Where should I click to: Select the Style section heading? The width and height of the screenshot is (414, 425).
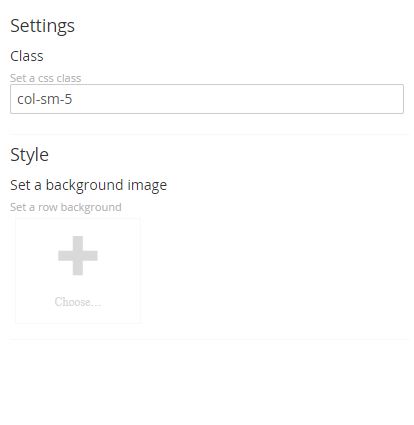tap(29, 155)
